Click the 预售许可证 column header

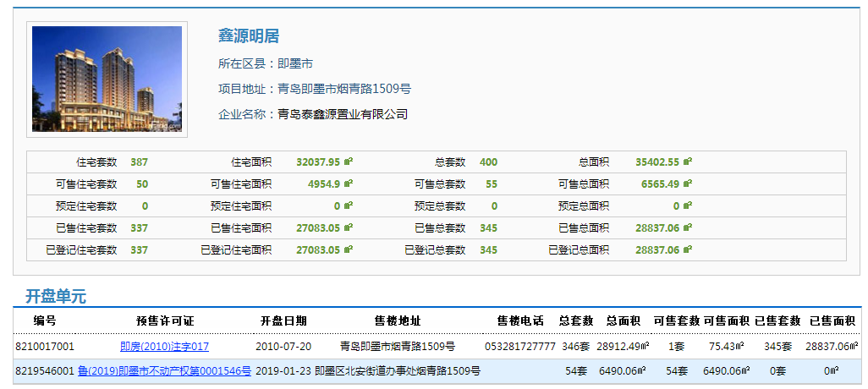click(x=165, y=321)
